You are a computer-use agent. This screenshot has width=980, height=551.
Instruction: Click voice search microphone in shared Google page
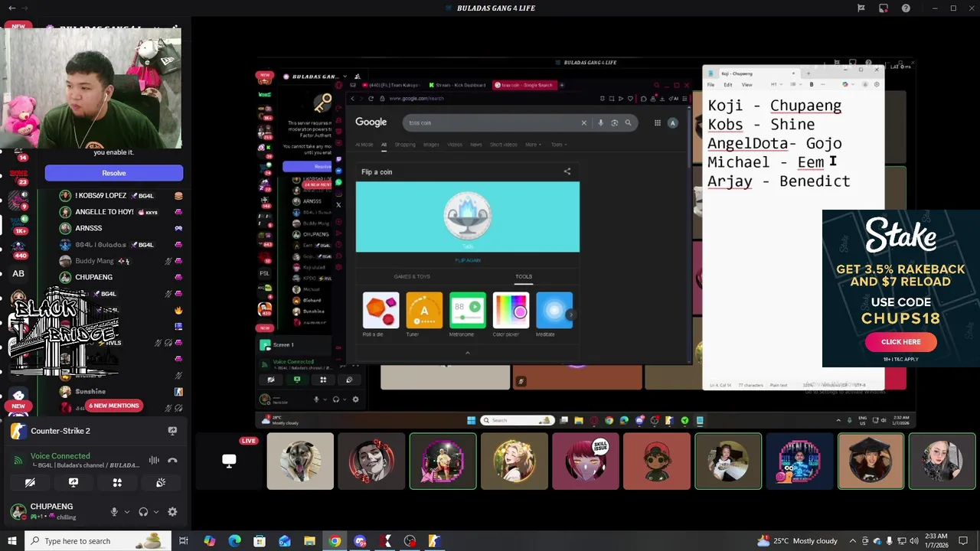[x=600, y=122]
